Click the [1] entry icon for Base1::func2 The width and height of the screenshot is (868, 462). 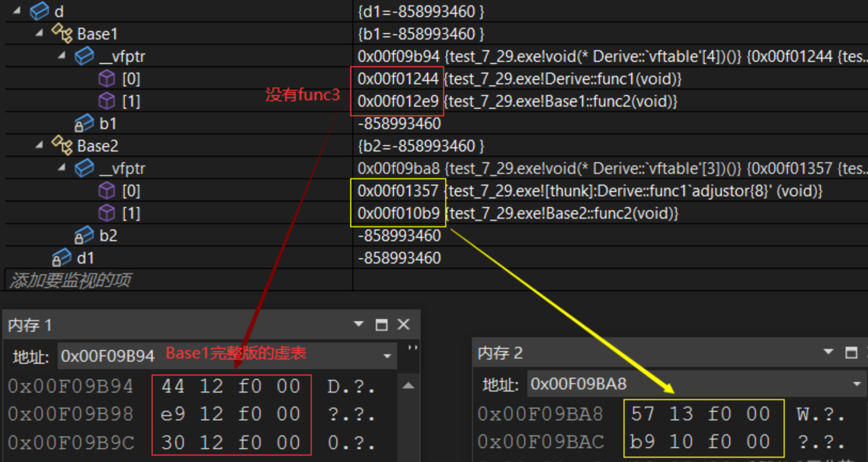[107, 101]
